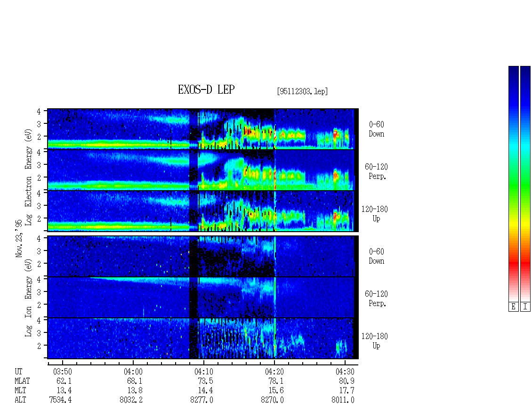Select the 0-60 Down label beside the ion panel

point(376,256)
